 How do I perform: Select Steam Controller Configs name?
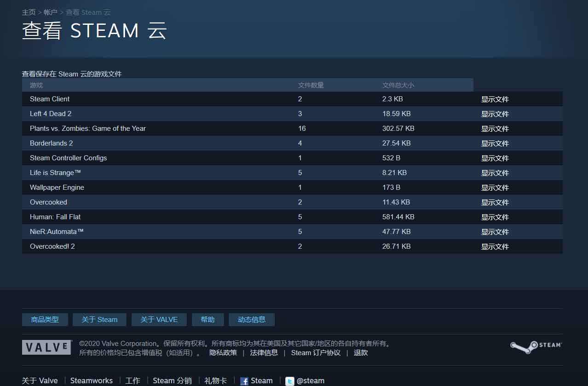[69, 158]
